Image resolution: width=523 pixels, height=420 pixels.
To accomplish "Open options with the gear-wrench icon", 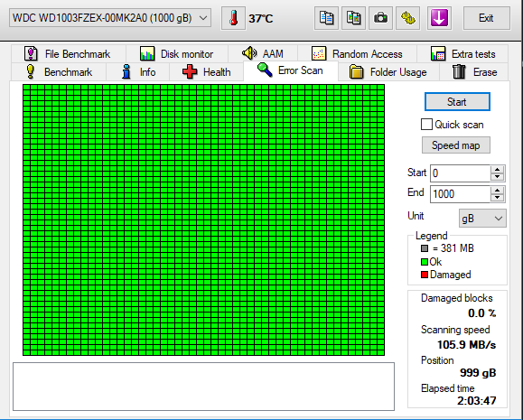I will (x=407, y=18).
